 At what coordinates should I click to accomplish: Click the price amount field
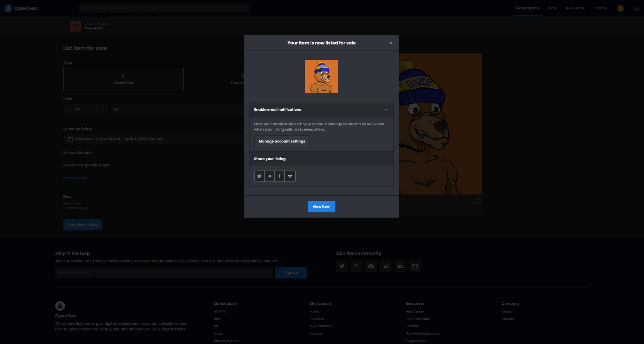point(177,109)
